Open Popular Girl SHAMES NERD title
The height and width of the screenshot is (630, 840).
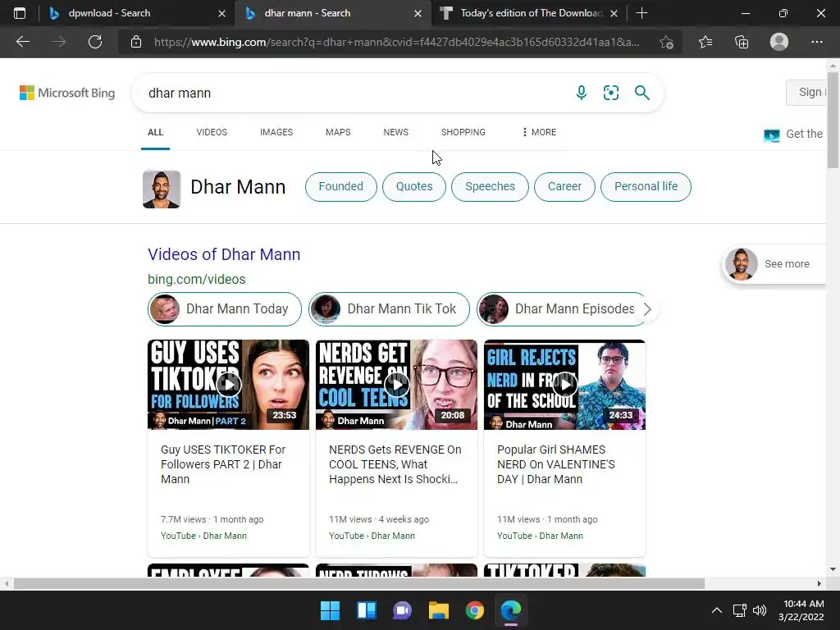(x=556, y=464)
